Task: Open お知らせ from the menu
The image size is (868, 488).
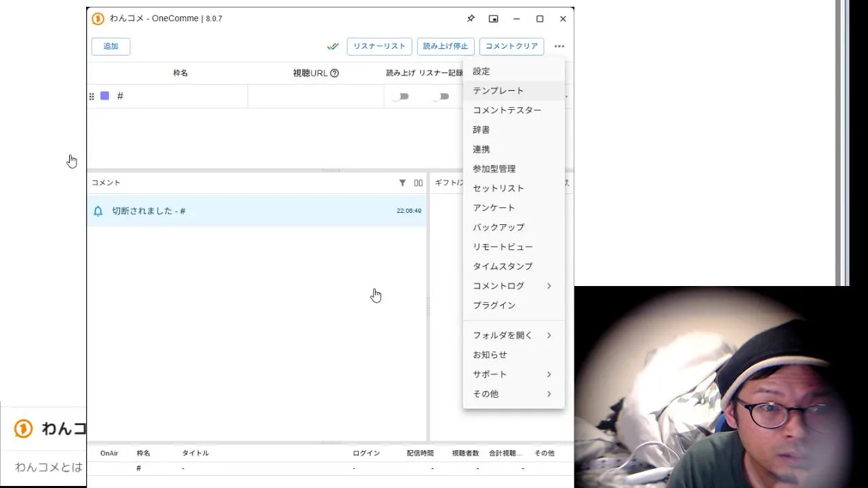Action: point(513,355)
